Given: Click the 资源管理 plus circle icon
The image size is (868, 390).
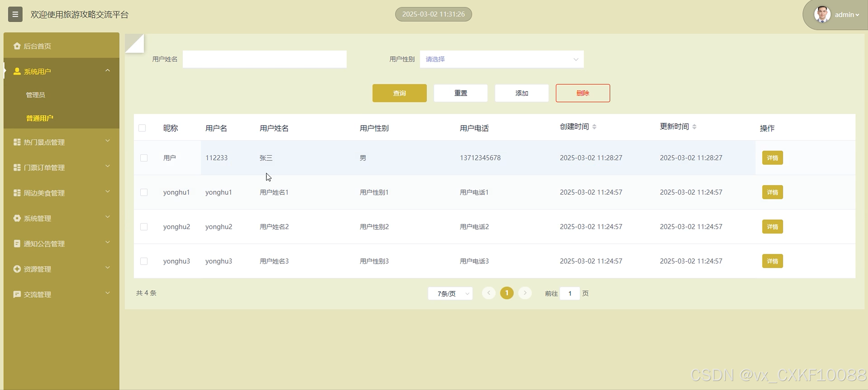Looking at the screenshot, I should click(17, 269).
